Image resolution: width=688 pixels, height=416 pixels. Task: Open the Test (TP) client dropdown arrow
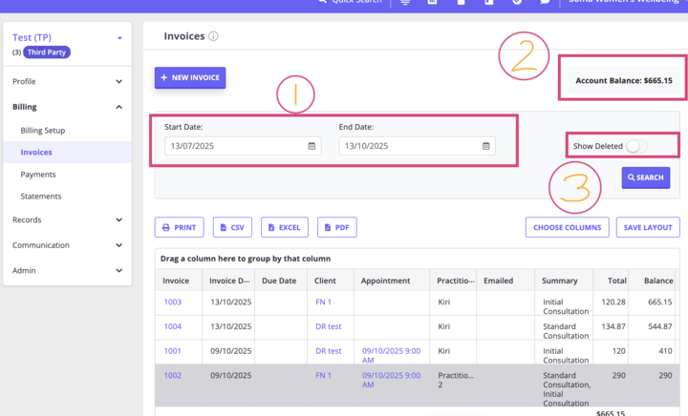120,38
